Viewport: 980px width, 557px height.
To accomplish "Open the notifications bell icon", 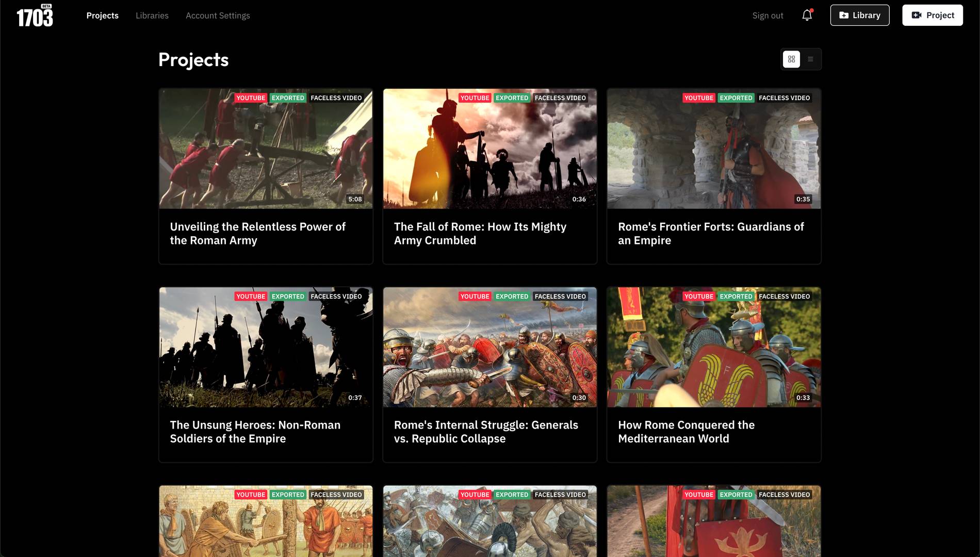I will pos(807,15).
